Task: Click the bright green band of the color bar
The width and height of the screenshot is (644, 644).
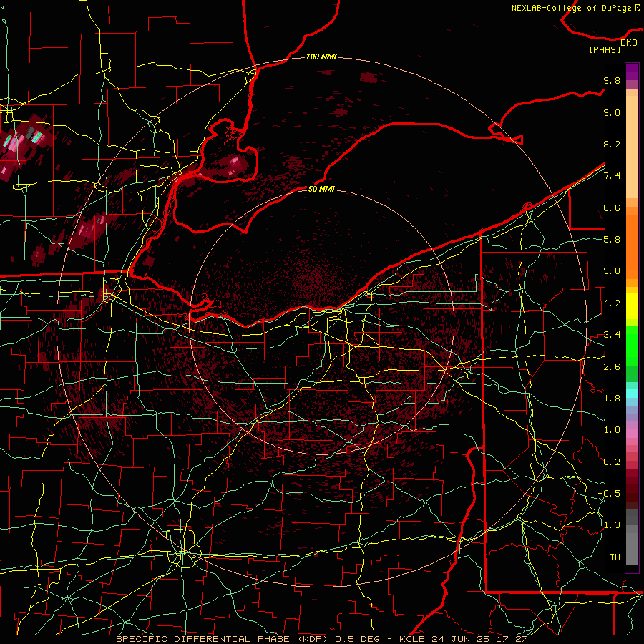Action: point(632,345)
